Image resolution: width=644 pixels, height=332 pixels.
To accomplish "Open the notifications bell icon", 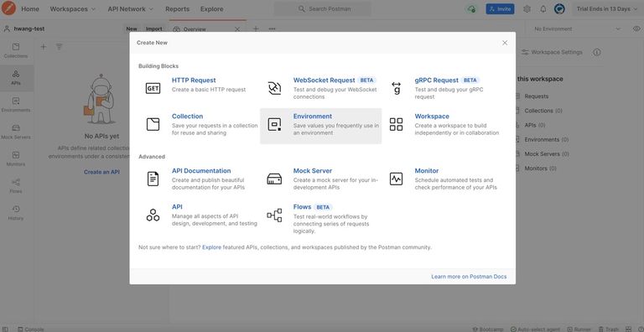I will 543,8.
